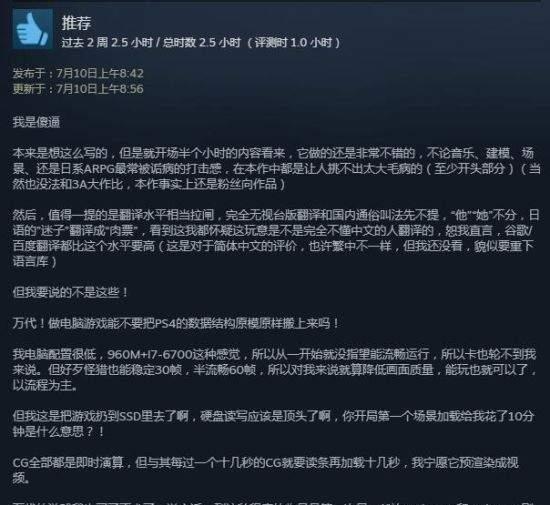Click the 评测时 1.0 小时 text
The image size is (550, 505).
coord(293,43)
